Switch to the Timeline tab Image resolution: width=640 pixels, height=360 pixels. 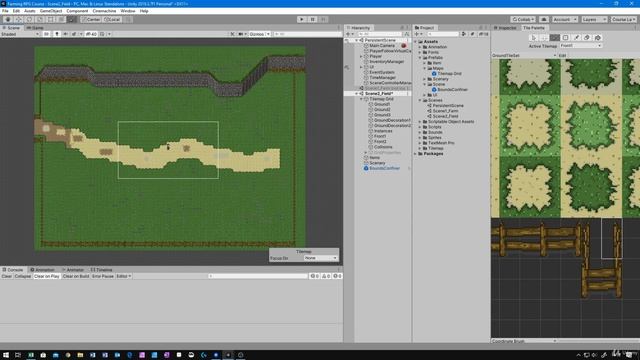[x=101, y=270]
